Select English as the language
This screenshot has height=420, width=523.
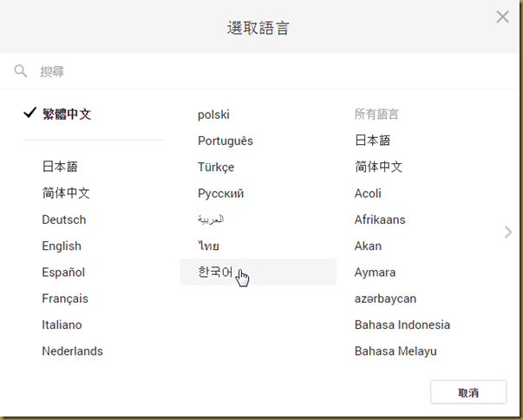pyautogui.click(x=62, y=246)
